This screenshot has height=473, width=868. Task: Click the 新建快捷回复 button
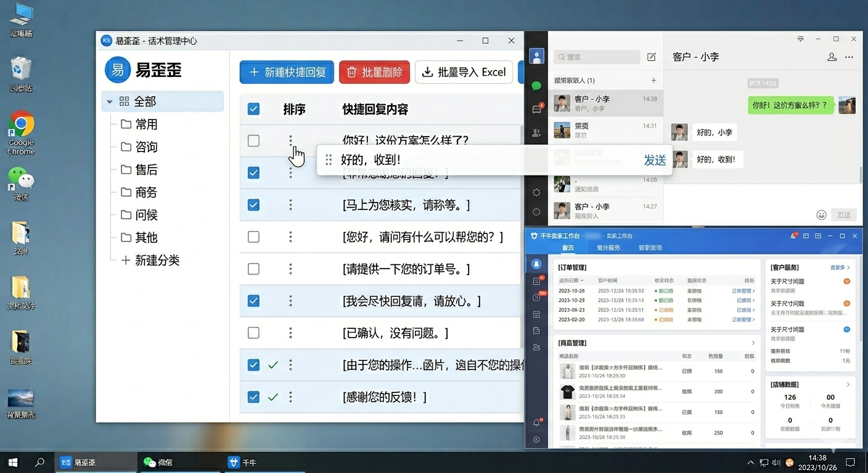pos(286,72)
